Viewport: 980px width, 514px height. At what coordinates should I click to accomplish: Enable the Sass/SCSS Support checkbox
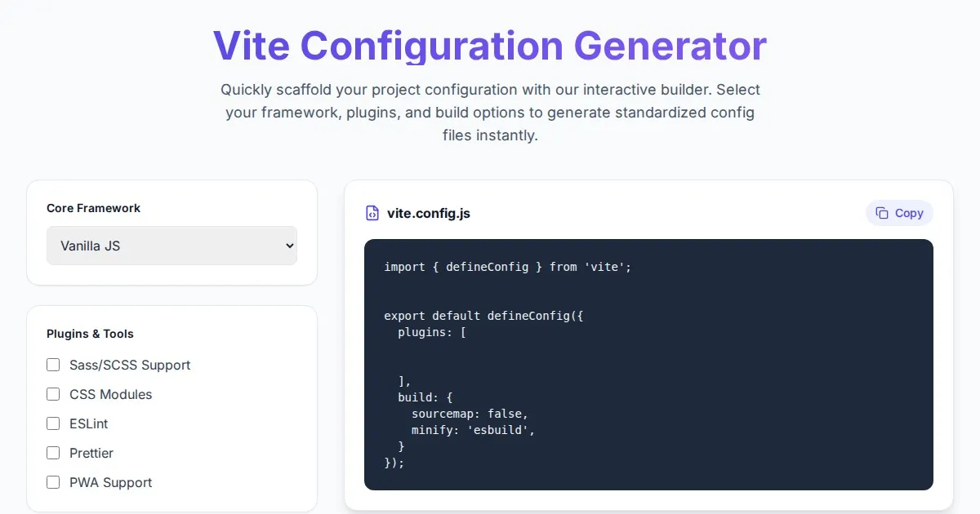tap(53, 365)
